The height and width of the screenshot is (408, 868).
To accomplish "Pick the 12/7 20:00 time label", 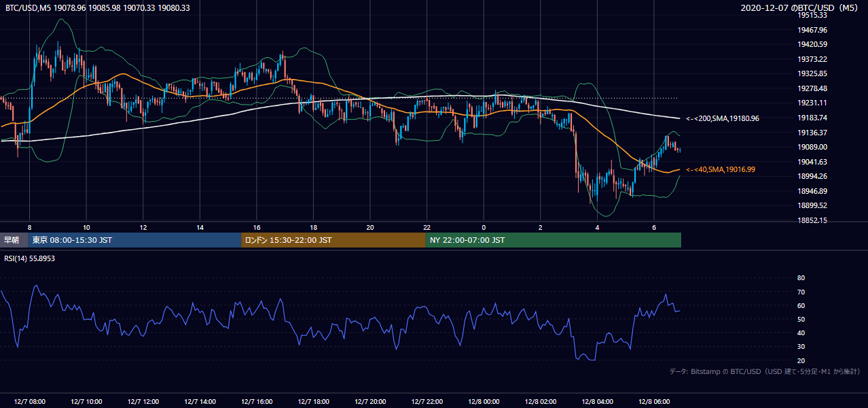I will 370,402.
